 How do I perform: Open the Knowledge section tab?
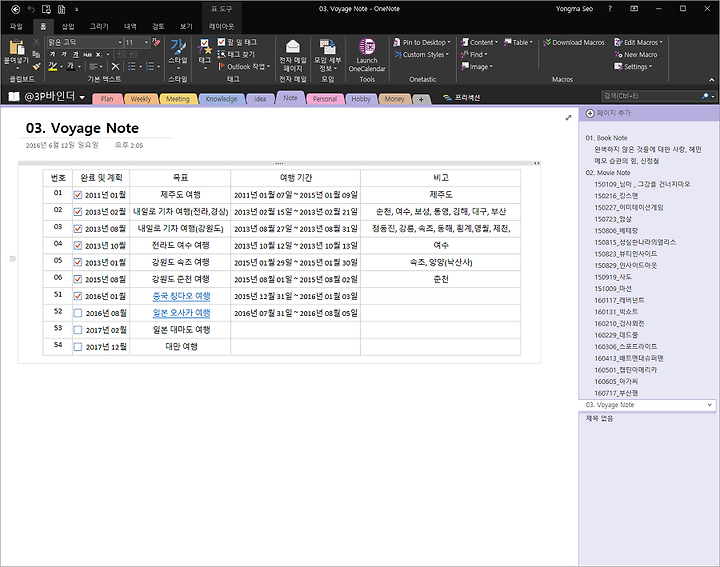[221, 99]
